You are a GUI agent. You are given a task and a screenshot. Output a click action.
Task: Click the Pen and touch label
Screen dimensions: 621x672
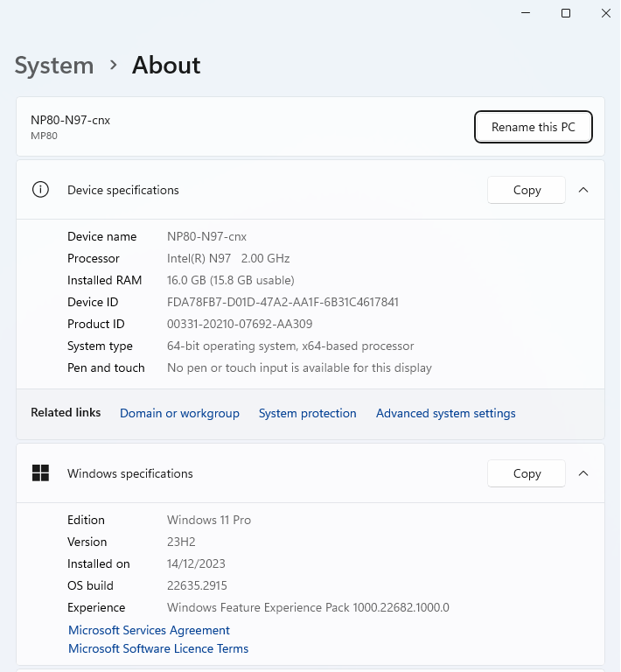(106, 367)
